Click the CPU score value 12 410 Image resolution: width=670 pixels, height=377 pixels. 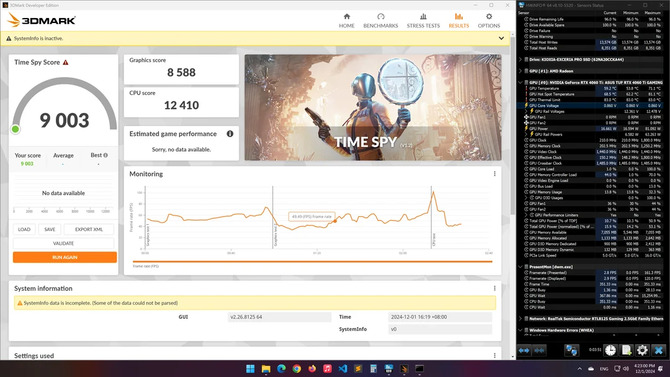[x=181, y=105]
